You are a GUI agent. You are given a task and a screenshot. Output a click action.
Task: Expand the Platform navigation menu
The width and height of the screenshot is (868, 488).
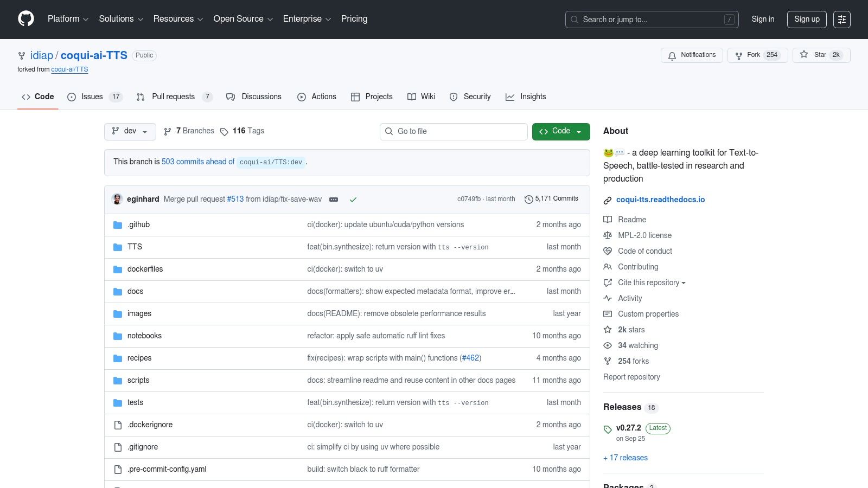(x=68, y=19)
